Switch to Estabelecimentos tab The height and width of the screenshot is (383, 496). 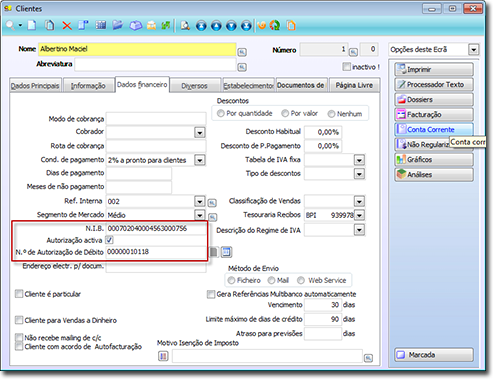(248, 86)
